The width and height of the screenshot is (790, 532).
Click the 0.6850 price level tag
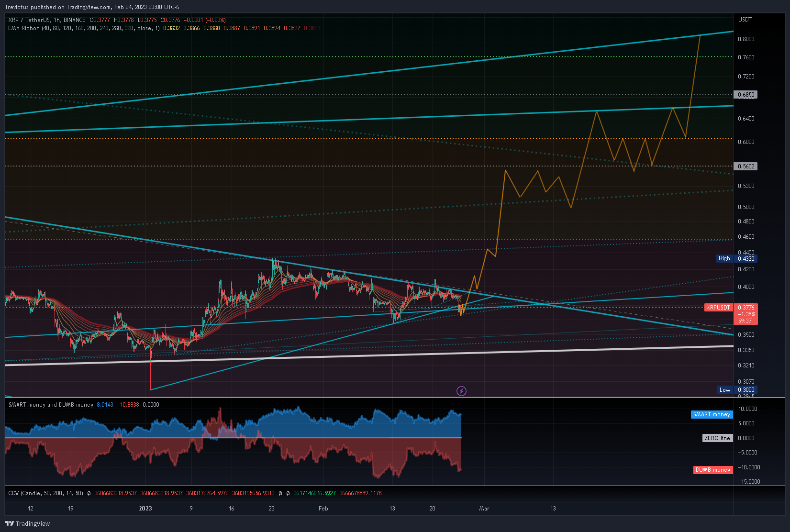[745, 95]
